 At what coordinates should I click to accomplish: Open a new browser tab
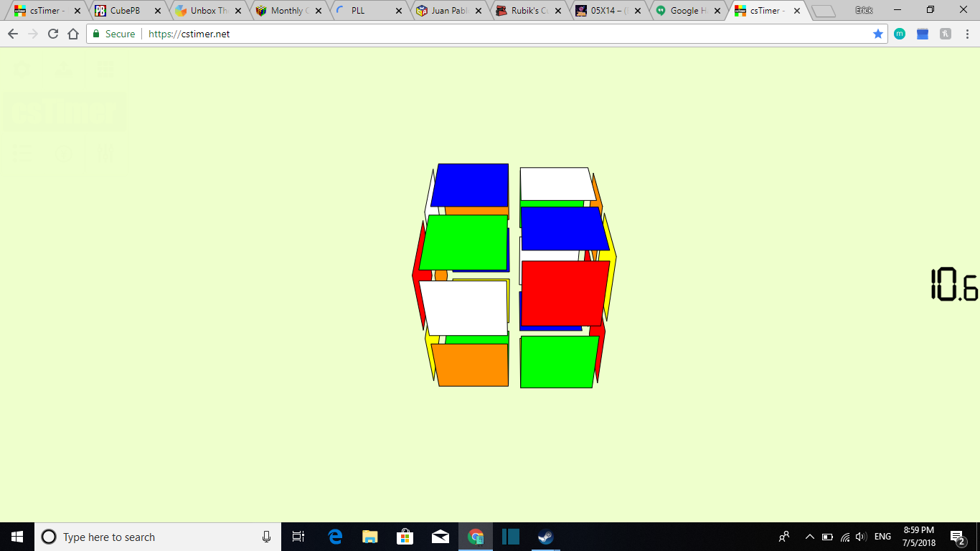click(824, 11)
